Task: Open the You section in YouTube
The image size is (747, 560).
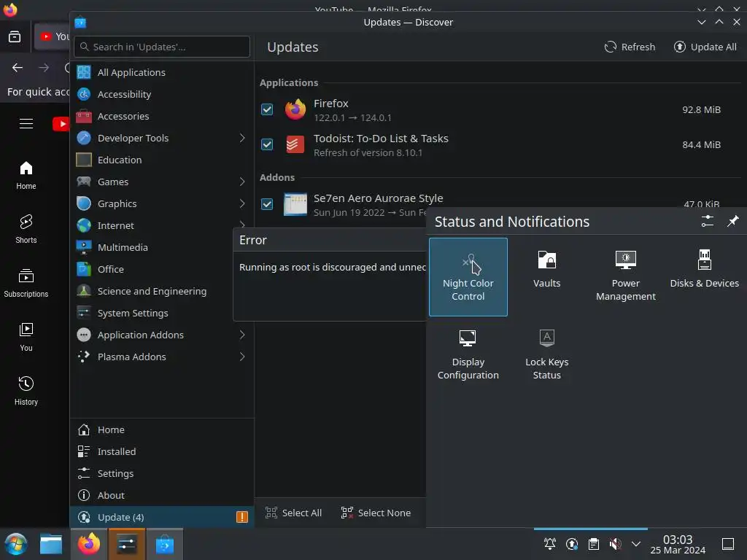Action: [x=26, y=337]
